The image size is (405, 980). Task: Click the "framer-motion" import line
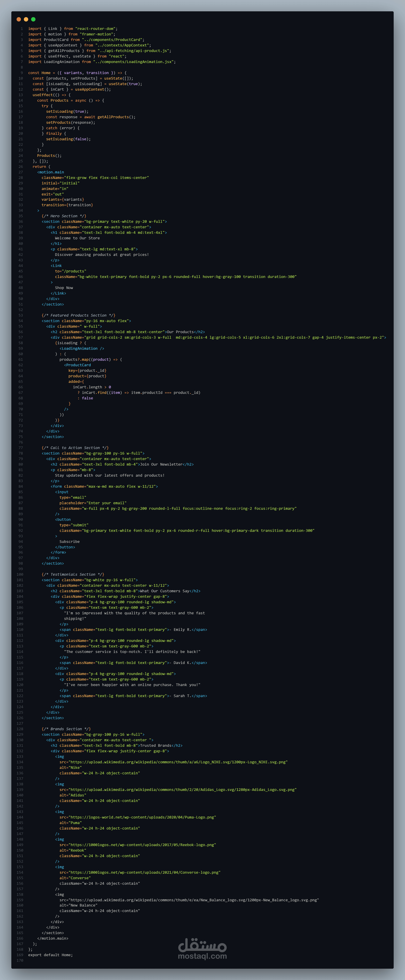click(72, 34)
